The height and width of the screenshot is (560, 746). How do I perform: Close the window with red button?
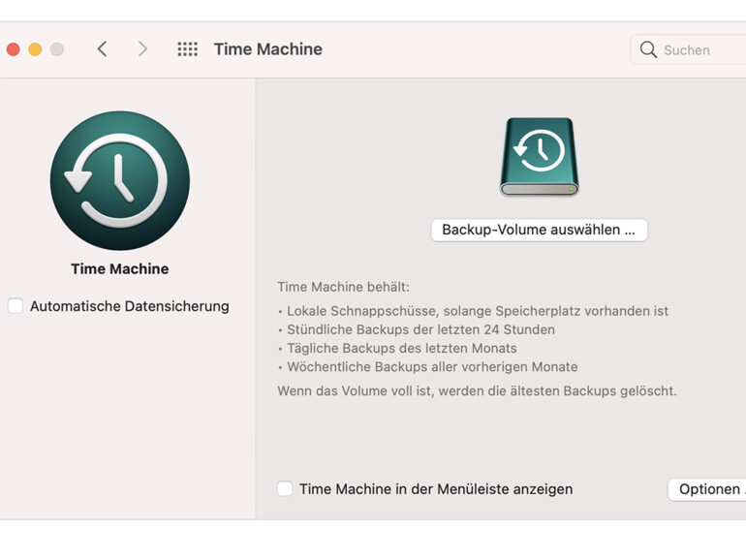pos(14,49)
